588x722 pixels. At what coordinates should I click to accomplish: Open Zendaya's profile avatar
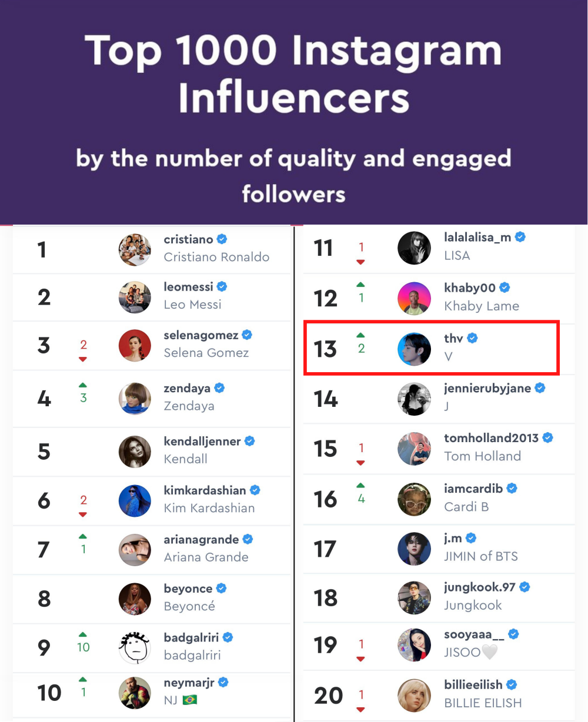point(135,398)
